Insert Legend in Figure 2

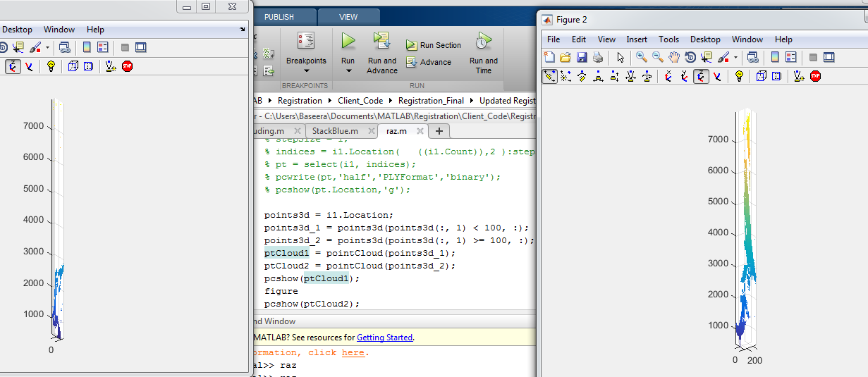(791, 57)
